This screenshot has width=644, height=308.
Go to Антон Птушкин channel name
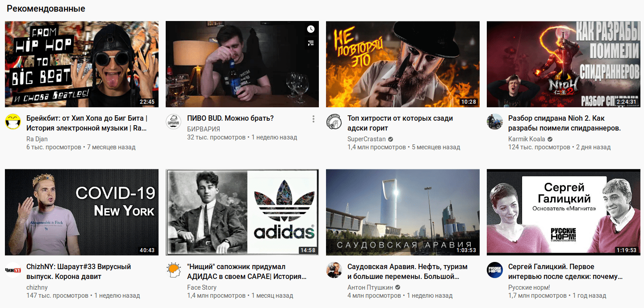pos(370,287)
